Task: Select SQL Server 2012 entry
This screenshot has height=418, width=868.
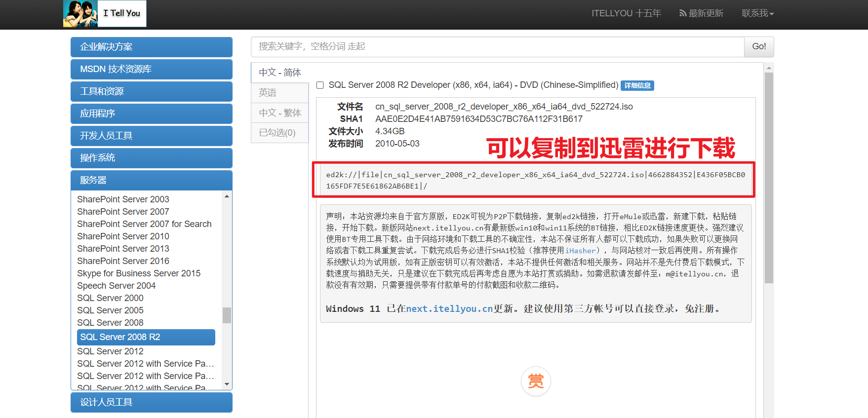Action: point(110,351)
